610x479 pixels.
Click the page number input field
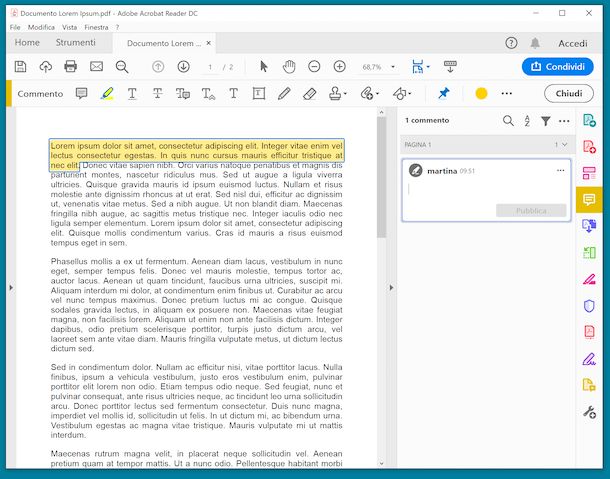click(210, 67)
